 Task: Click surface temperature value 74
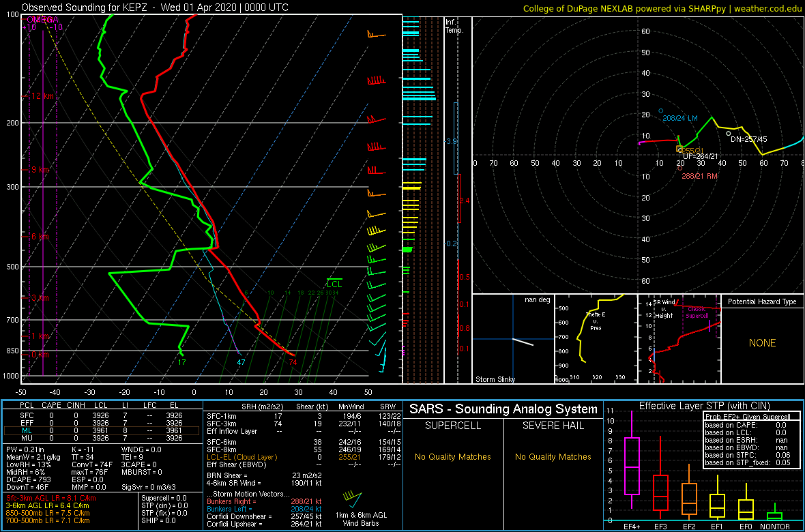(293, 362)
